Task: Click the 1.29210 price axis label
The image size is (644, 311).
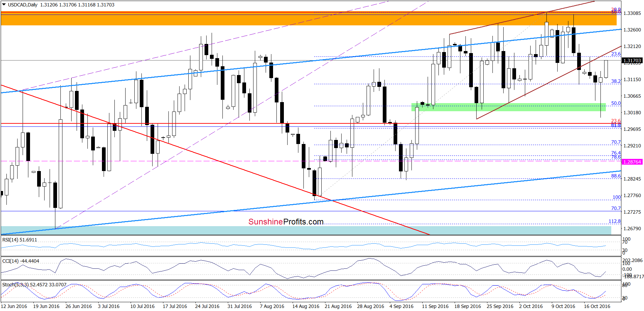Action: (632, 146)
